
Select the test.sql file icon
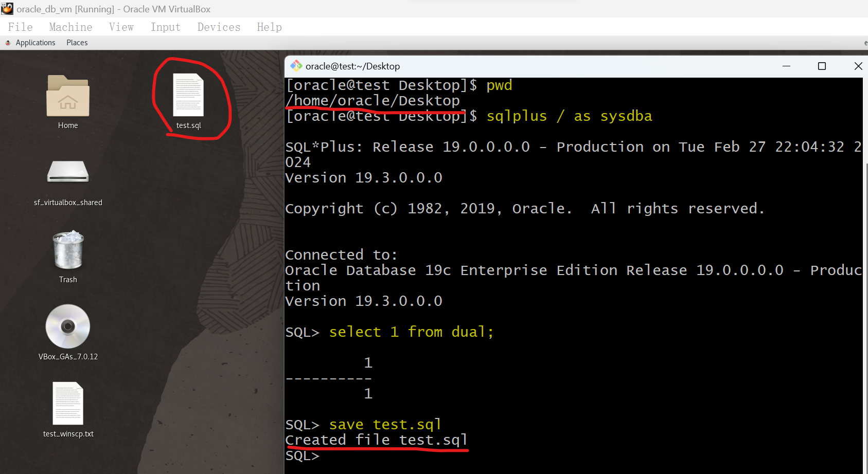click(188, 95)
